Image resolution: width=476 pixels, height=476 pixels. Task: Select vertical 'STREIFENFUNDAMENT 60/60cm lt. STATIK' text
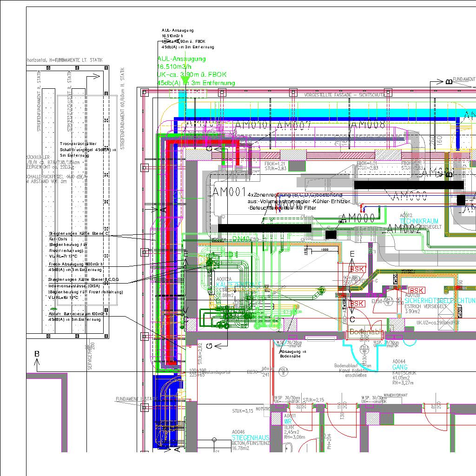coord(122,108)
